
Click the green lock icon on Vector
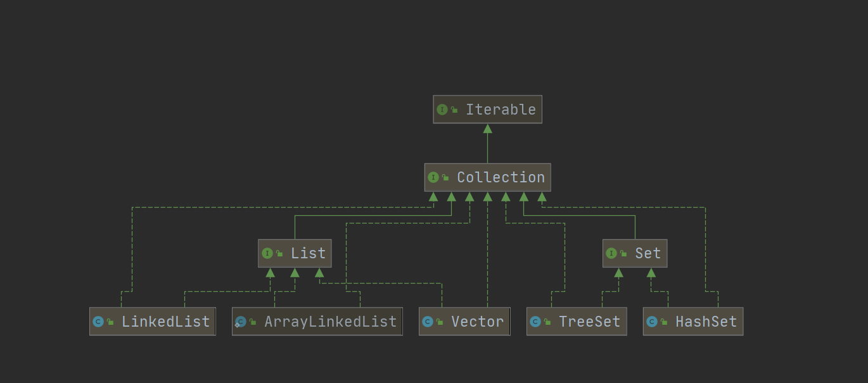[440, 322]
